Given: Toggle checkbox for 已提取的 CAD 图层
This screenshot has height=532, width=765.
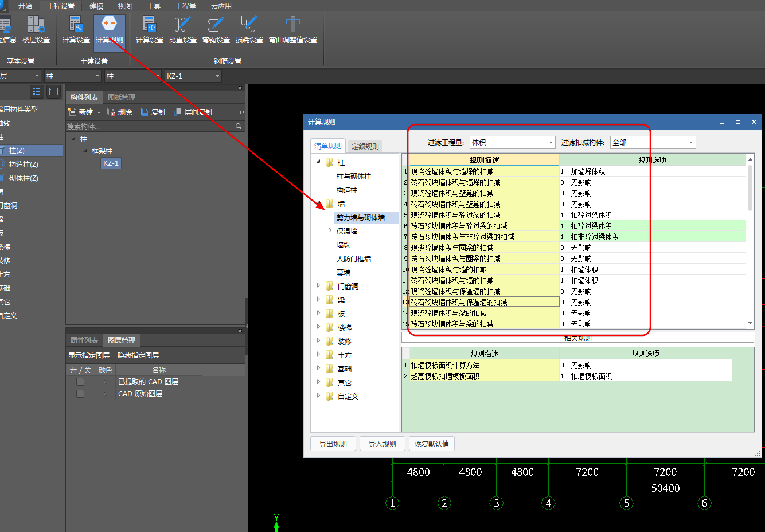Looking at the screenshot, I should pyautogui.click(x=80, y=382).
